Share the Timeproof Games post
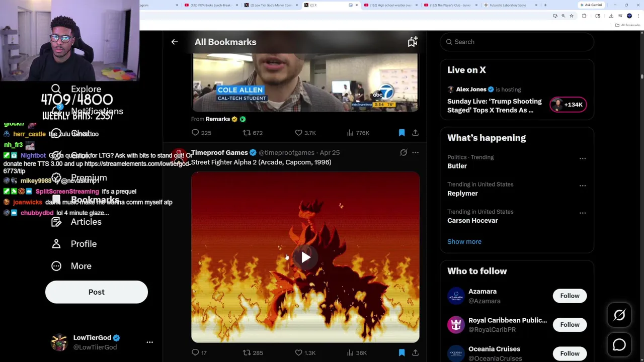 click(415, 353)
